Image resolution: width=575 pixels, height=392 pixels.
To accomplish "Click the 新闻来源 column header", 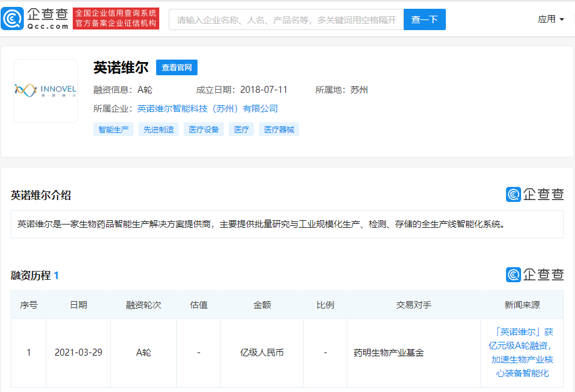I will (522, 305).
